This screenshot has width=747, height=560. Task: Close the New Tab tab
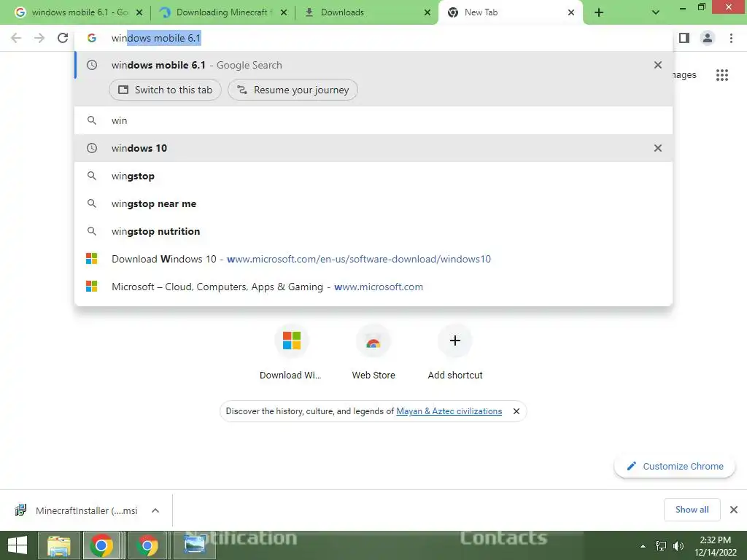coord(570,12)
